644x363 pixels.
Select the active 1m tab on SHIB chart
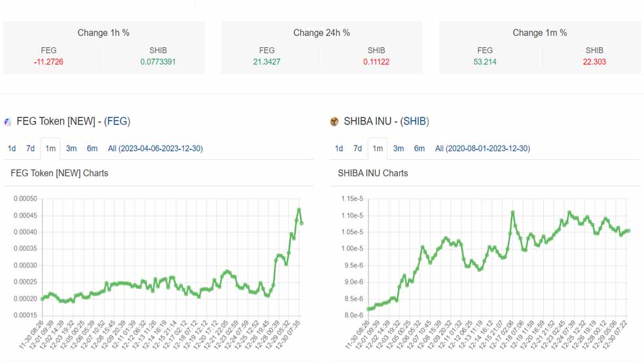click(x=378, y=149)
